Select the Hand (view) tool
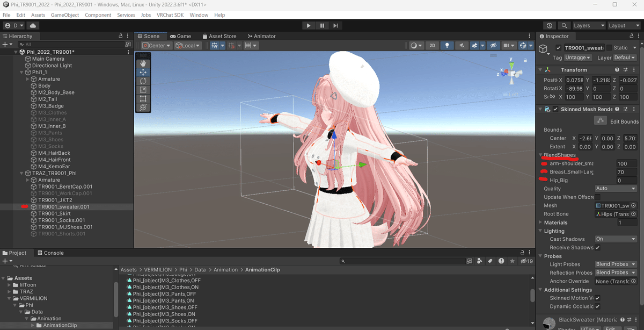The image size is (644, 330). point(143,63)
